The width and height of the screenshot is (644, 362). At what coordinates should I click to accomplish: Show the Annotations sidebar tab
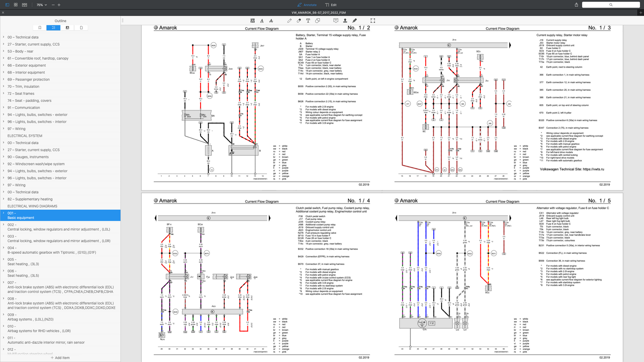pos(67,28)
